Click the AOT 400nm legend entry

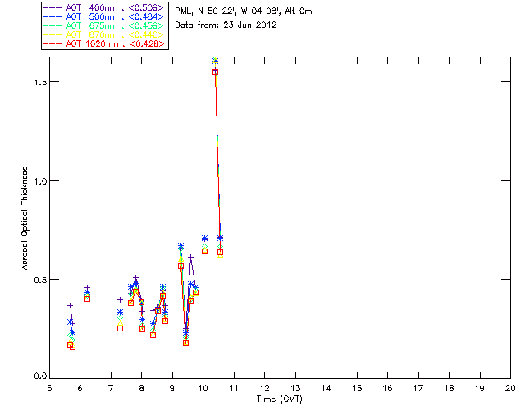point(103,7)
